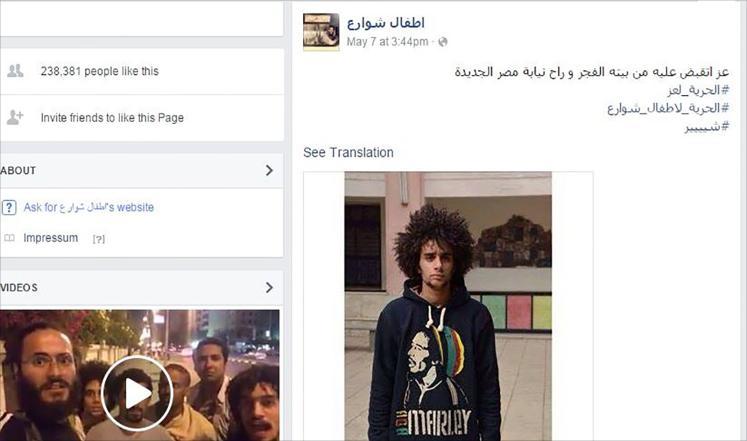Click the #الحرية_لعز hashtag

(x=698, y=90)
